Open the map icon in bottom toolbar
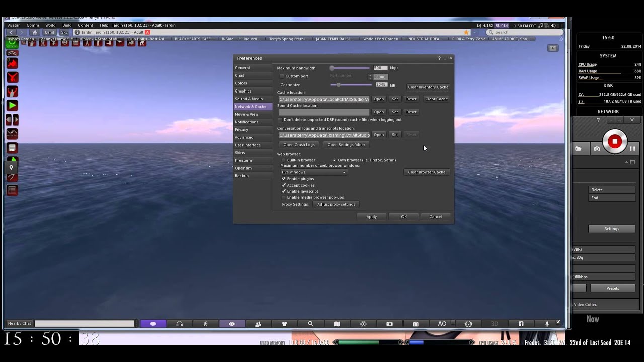The height and width of the screenshot is (362, 644). (x=337, y=324)
